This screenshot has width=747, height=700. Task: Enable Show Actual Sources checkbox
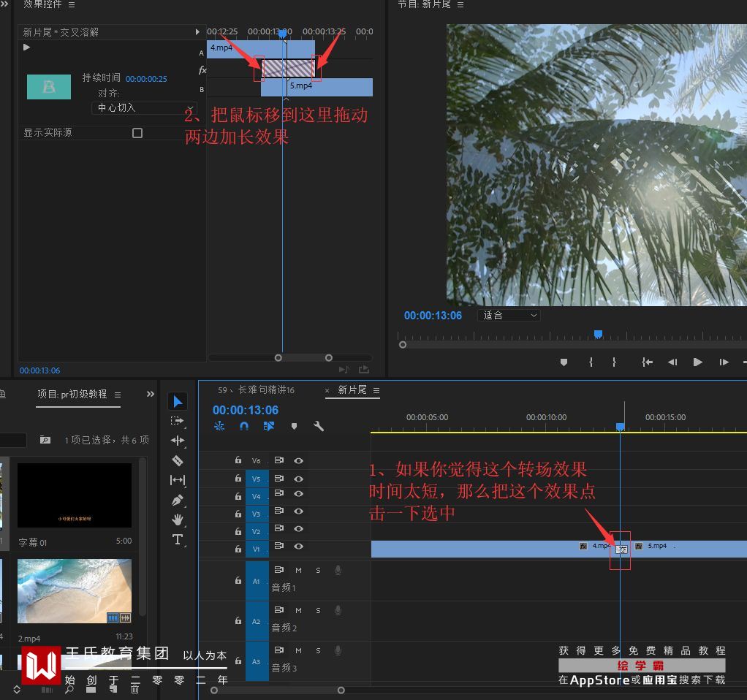137,133
